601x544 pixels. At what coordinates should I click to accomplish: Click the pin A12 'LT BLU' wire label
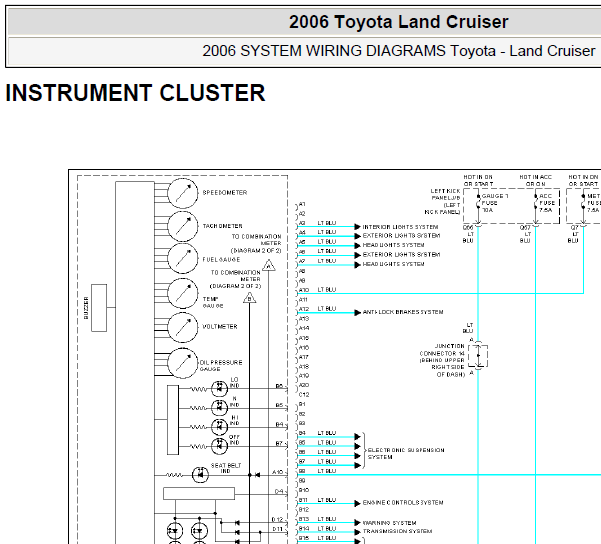tap(327, 309)
